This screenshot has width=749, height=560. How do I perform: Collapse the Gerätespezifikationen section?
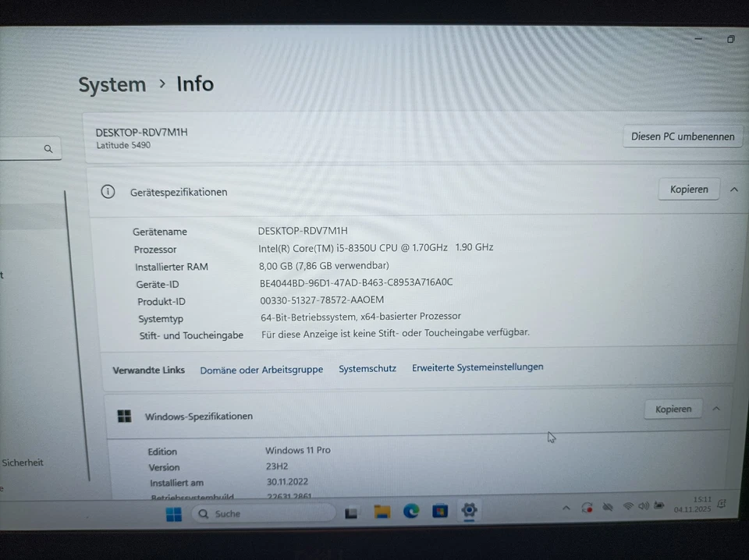coord(733,189)
